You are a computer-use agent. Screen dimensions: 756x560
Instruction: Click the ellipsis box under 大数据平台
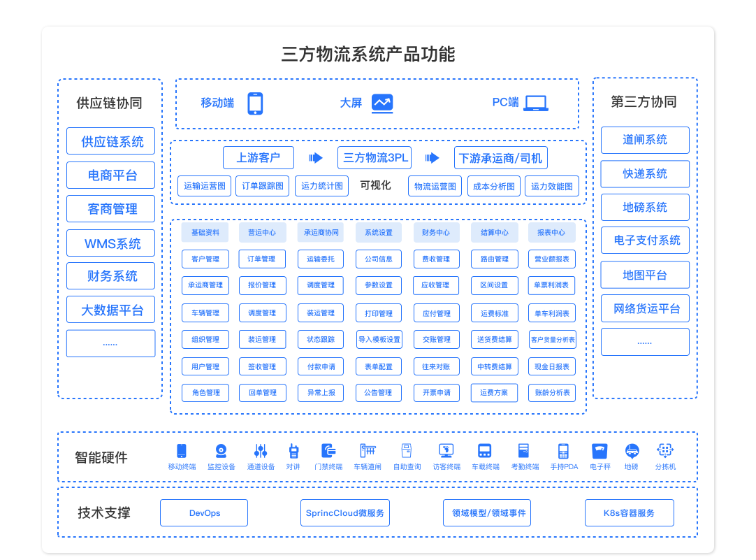tap(110, 343)
